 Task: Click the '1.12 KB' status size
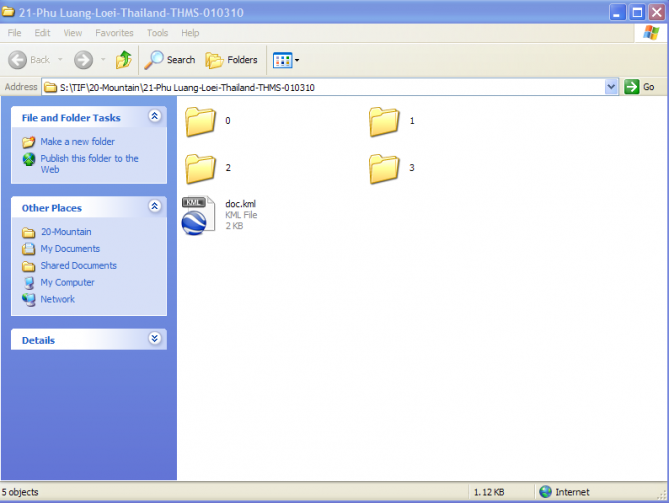(x=489, y=492)
